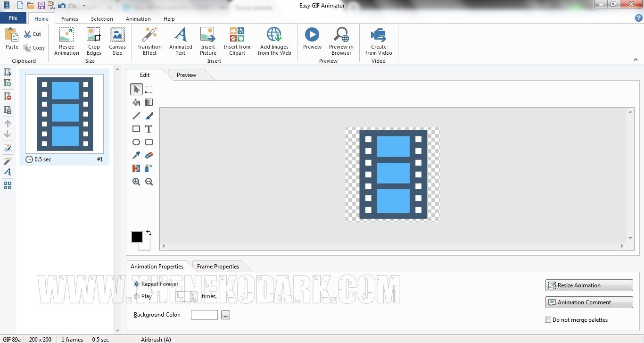
Task: Select the Color Picker eyedropper tool
Action: tap(136, 155)
